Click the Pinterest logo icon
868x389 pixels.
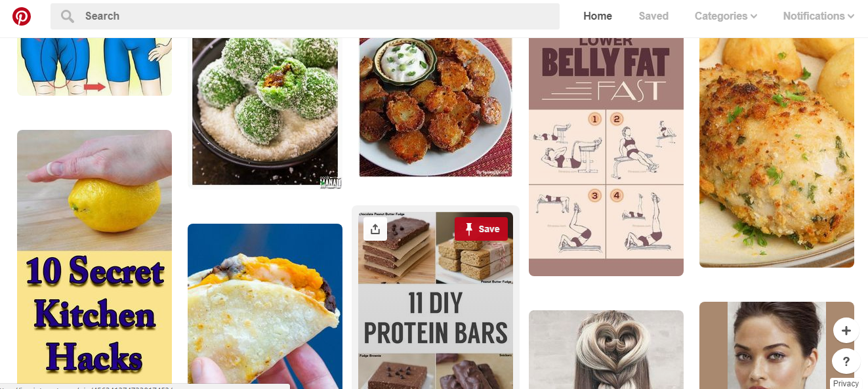click(22, 16)
